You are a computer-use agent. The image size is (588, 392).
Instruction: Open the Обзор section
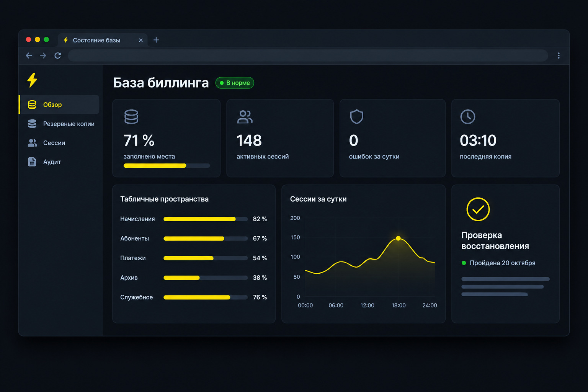point(59,105)
